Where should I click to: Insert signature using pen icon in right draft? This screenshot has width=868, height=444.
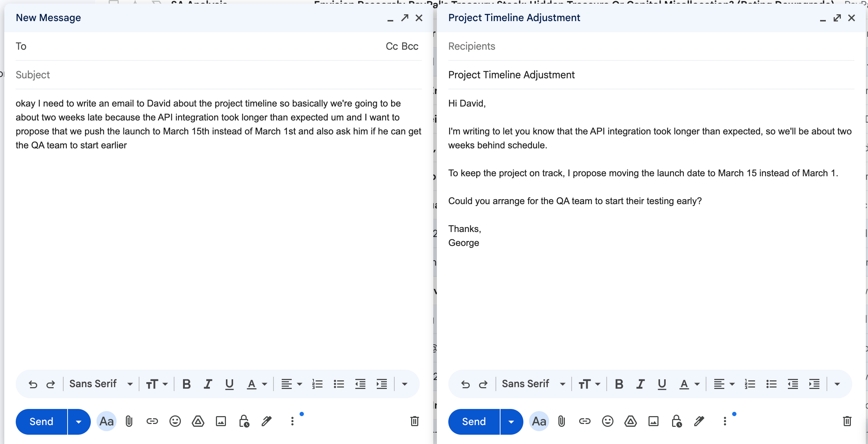pyautogui.click(x=699, y=421)
